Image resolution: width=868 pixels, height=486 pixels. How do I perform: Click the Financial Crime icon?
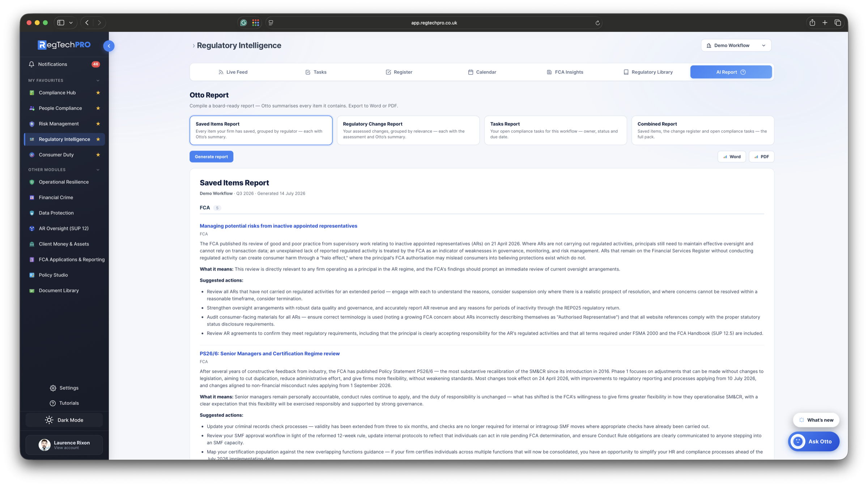(x=32, y=197)
